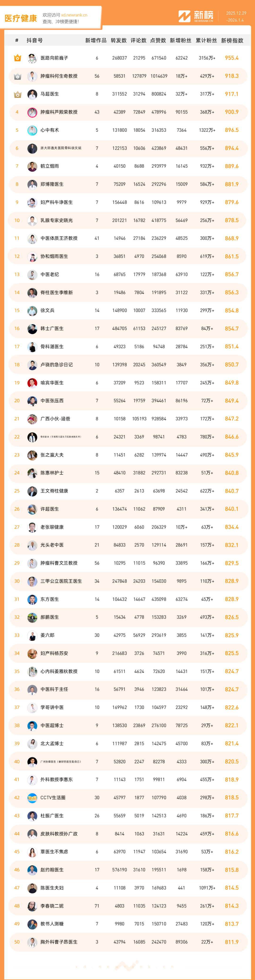The image size is (255, 980).
Task: Open the avatar of 马超医生
Action: point(32,94)
